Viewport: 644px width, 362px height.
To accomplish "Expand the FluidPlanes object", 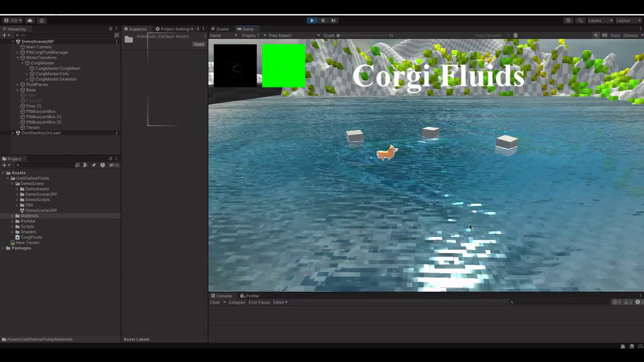I will tap(18, 84).
